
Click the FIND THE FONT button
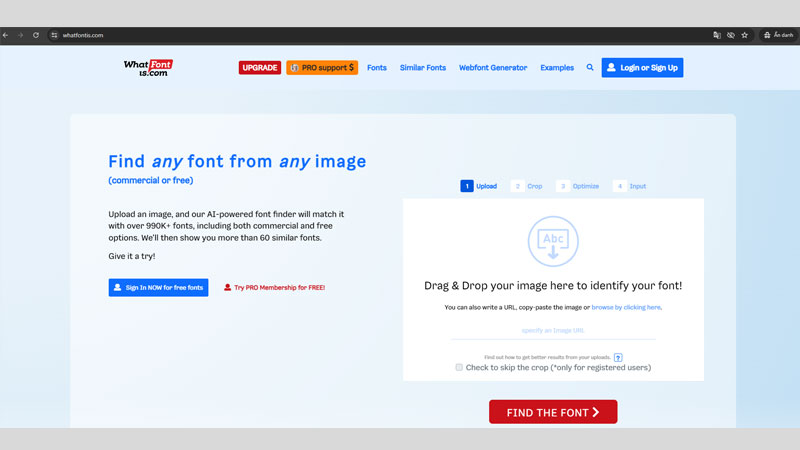pos(553,412)
